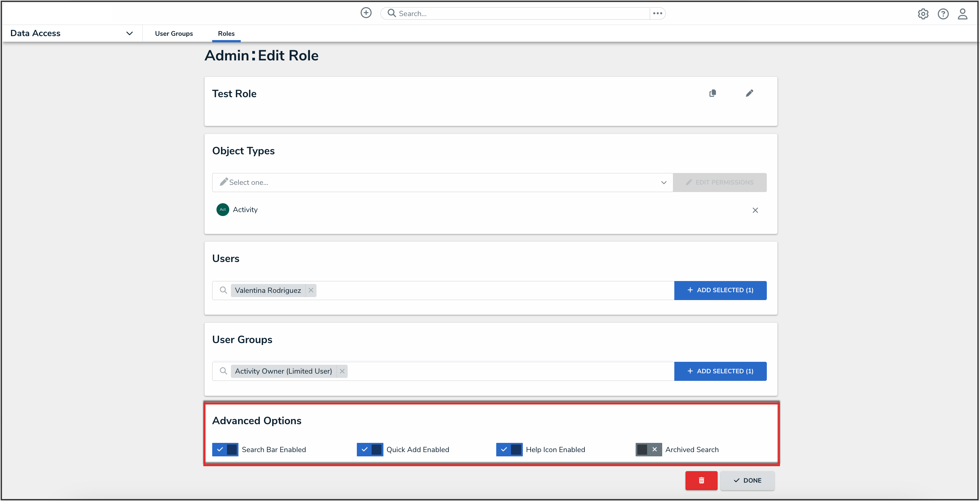Click the duplicate role copy icon

click(713, 93)
